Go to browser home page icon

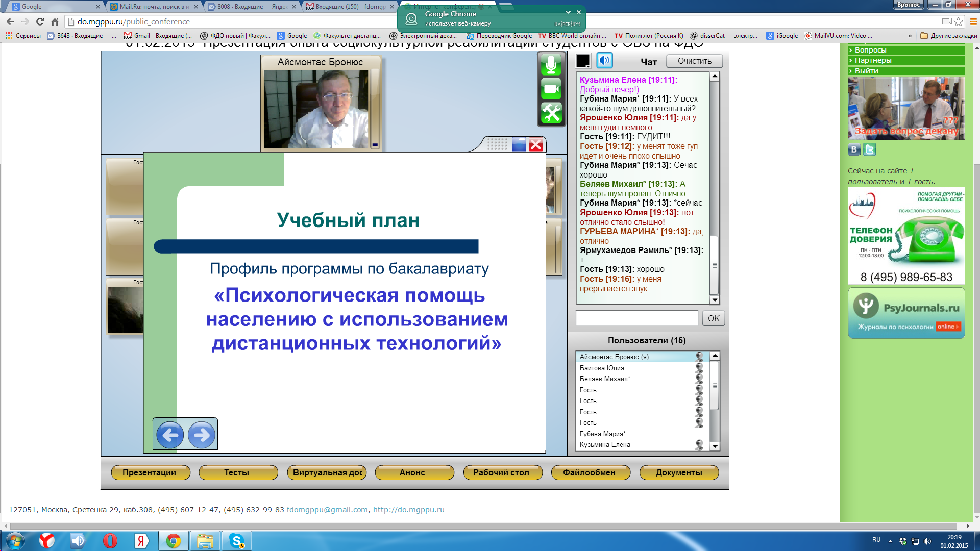pyautogui.click(x=55, y=21)
